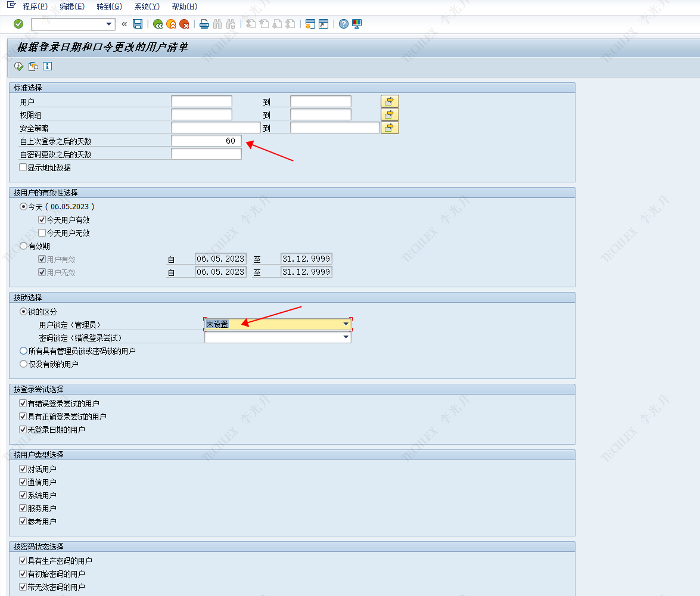Expand the 用户锁定（管理员）dropdown

tap(346, 324)
